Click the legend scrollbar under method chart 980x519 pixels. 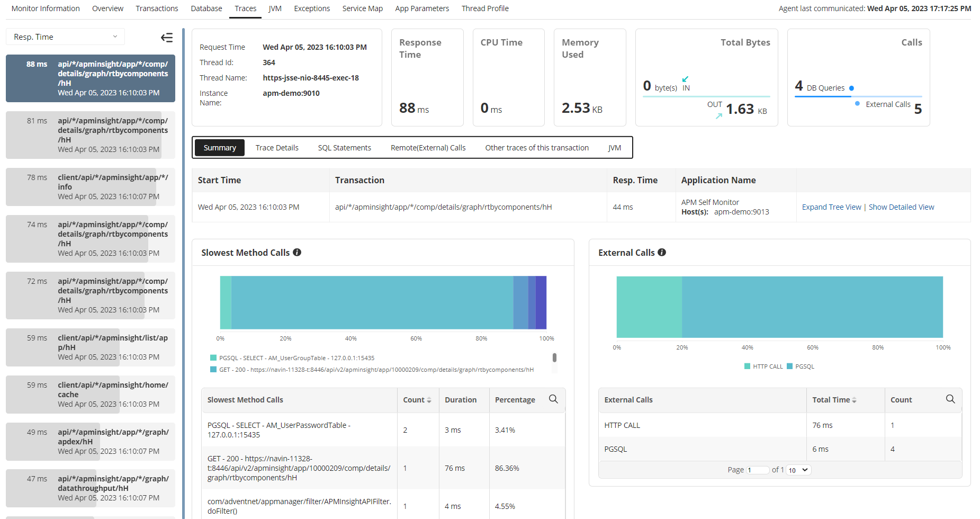pos(554,358)
